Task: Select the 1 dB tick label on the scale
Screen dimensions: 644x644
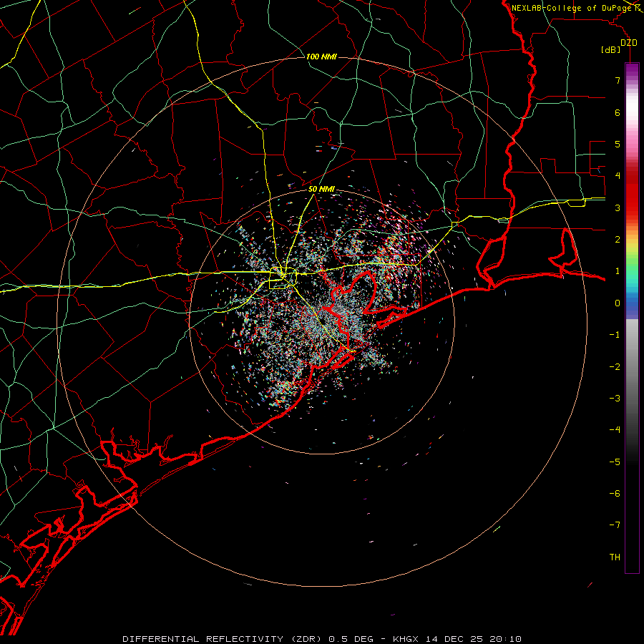Action: (618, 271)
